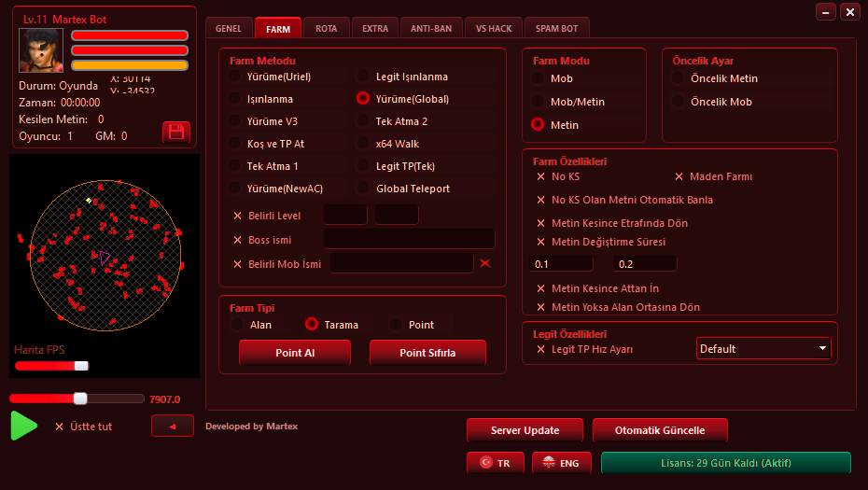Screen dimensions: 868x490
Task: Switch language to TR with the flag button
Action: 496,463
